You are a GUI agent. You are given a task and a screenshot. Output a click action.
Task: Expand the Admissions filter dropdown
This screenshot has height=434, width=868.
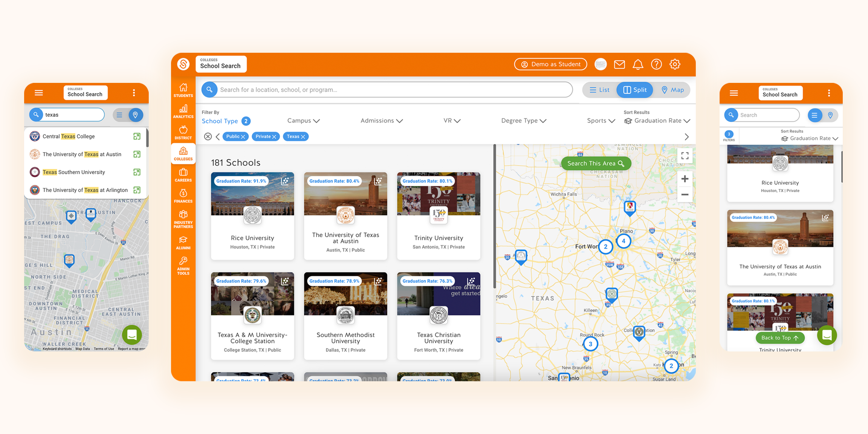coord(382,121)
